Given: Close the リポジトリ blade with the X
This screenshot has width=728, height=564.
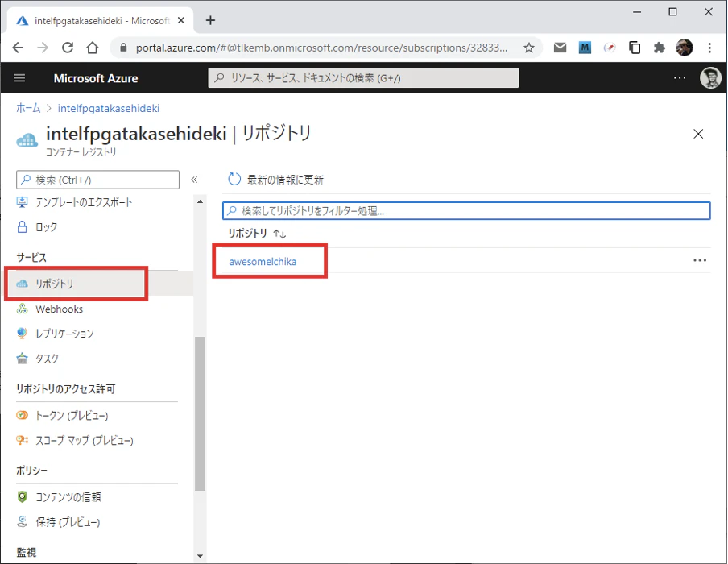Looking at the screenshot, I should pyautogui.click(x=698, y=134).
